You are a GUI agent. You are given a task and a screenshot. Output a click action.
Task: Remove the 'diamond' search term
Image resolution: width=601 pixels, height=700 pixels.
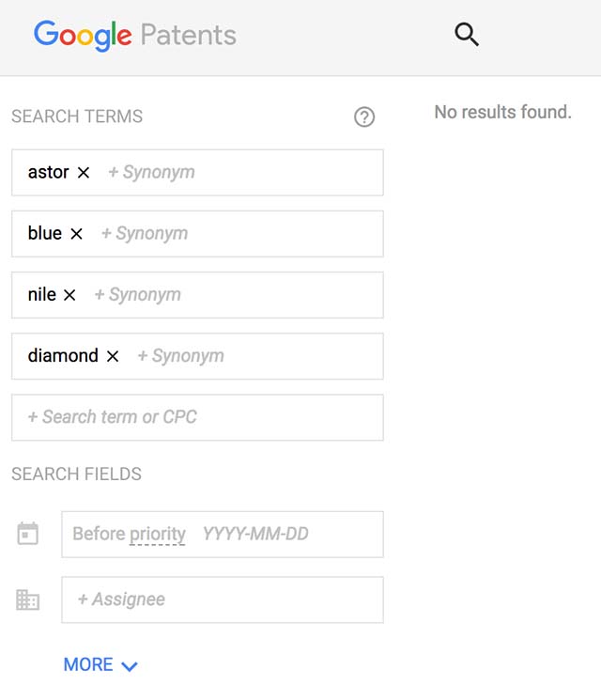point(113,356)
